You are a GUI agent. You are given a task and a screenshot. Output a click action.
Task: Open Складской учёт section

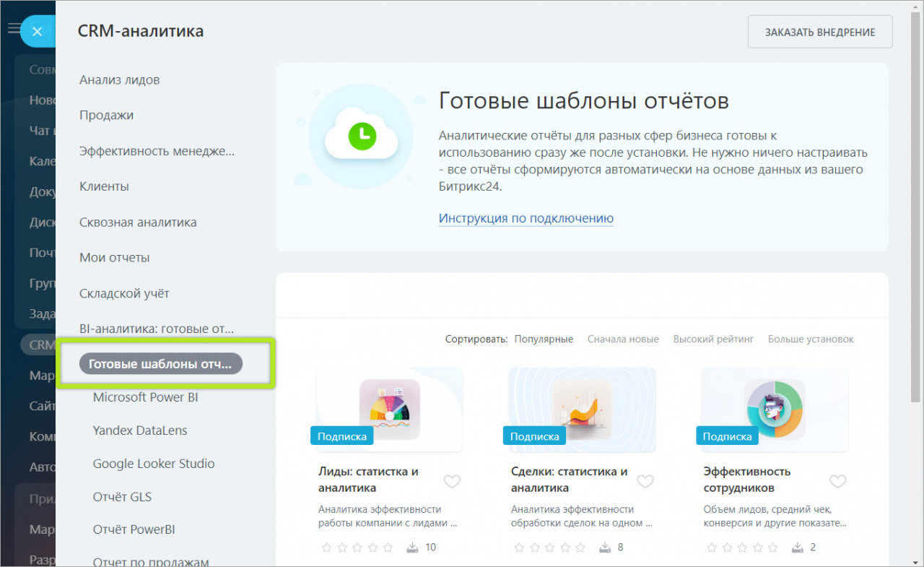point(124,294)
